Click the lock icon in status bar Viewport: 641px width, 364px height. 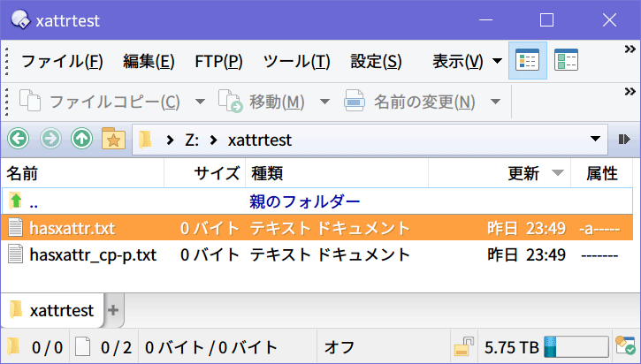(462, 347)
